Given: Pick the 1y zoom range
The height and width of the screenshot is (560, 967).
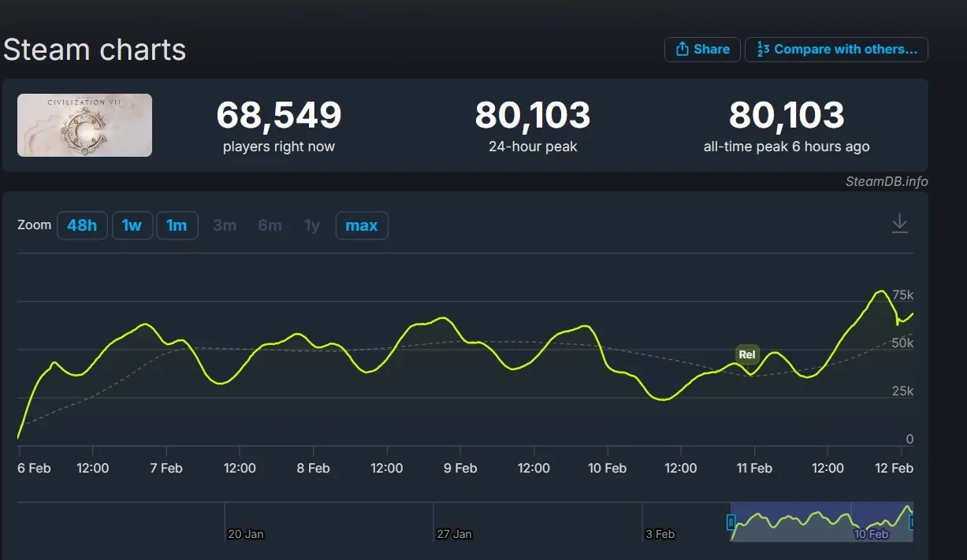Looking at the screenshot, I should [x=312, y=225].
